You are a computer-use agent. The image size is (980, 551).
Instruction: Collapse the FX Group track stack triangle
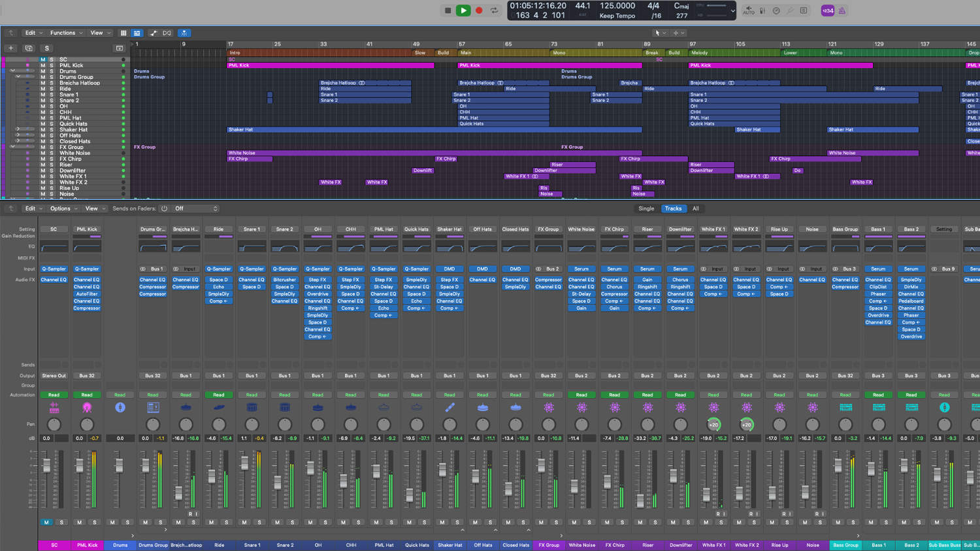click(12, 146)
